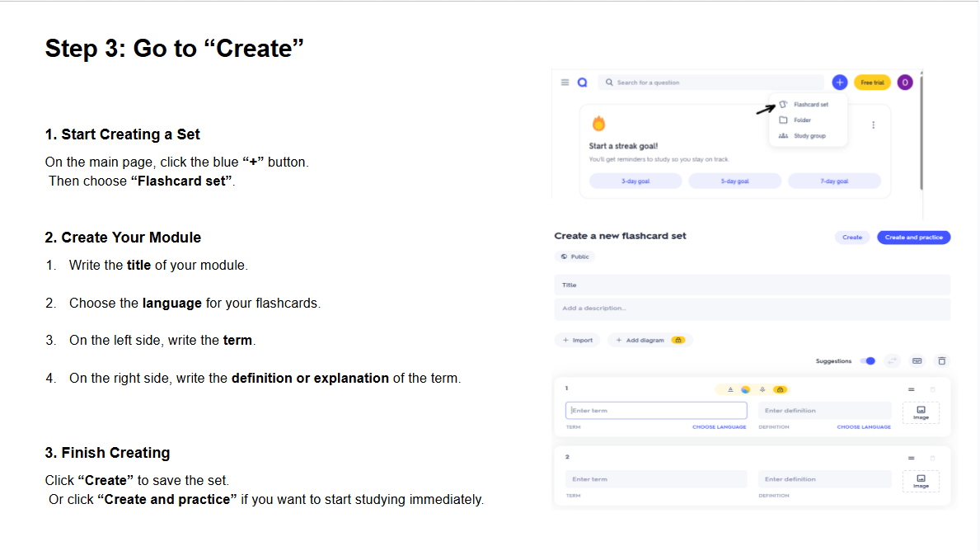
Task: Open the Public visibility selector
Action: [574, 257]
